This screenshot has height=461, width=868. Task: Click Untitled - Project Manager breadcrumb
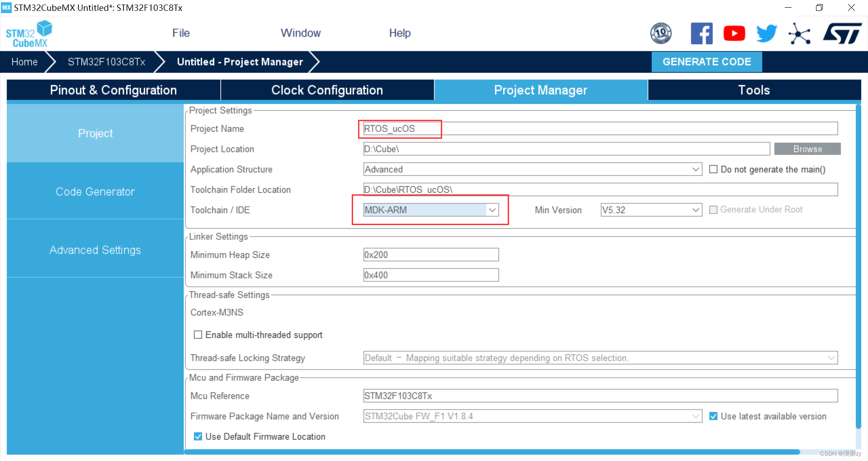coord(240,62)
